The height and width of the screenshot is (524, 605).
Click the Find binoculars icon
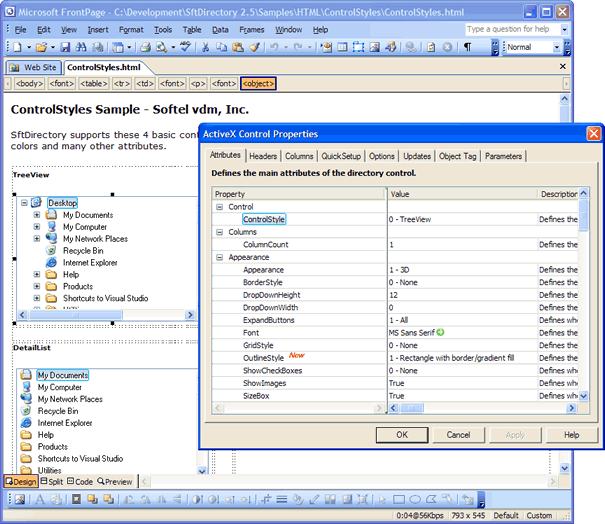click(81, 47)
